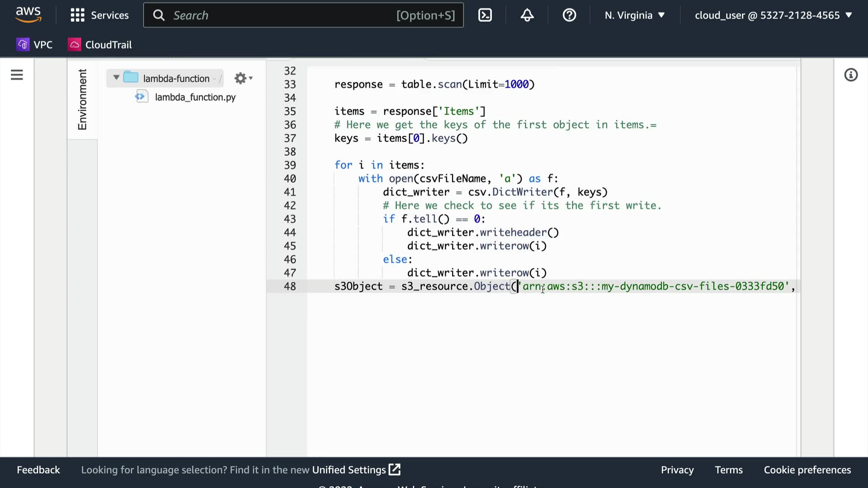Open the AWS home logo
868x488 pixels.
(x=28, y=14)
